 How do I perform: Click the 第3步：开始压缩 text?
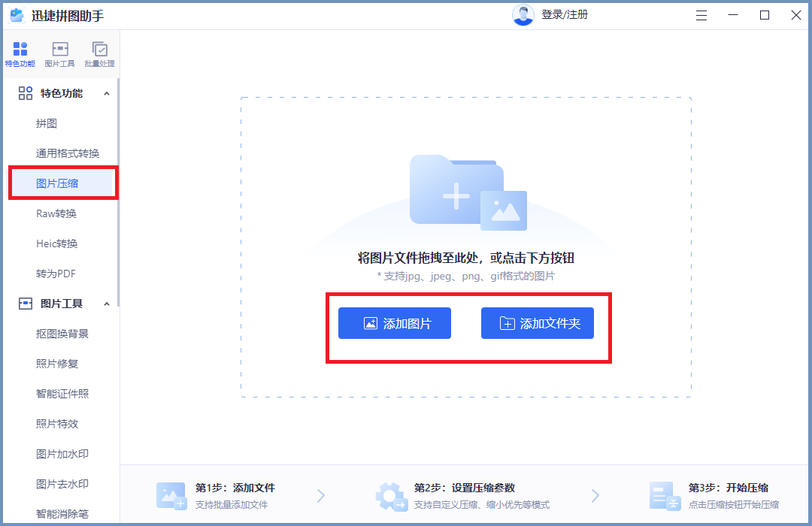tap(728, 488)
